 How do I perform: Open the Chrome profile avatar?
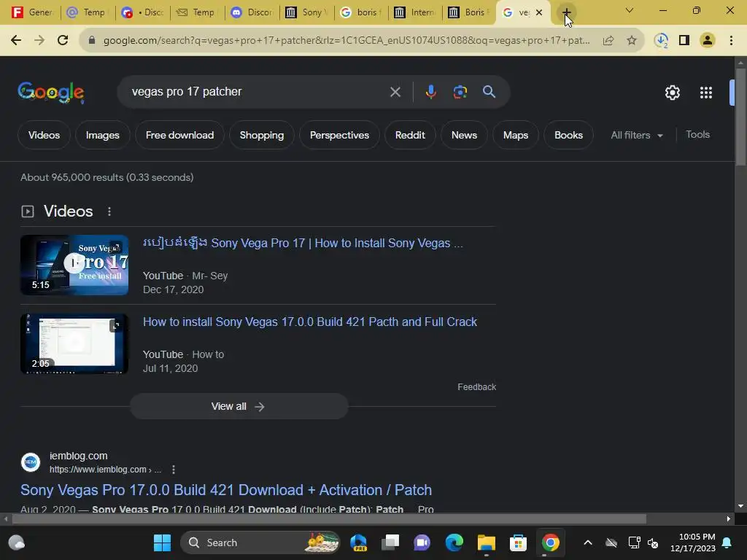click(x=708, y=41)
